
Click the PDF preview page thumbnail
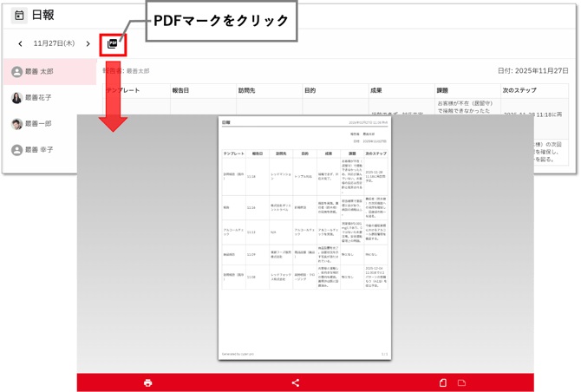304,238
